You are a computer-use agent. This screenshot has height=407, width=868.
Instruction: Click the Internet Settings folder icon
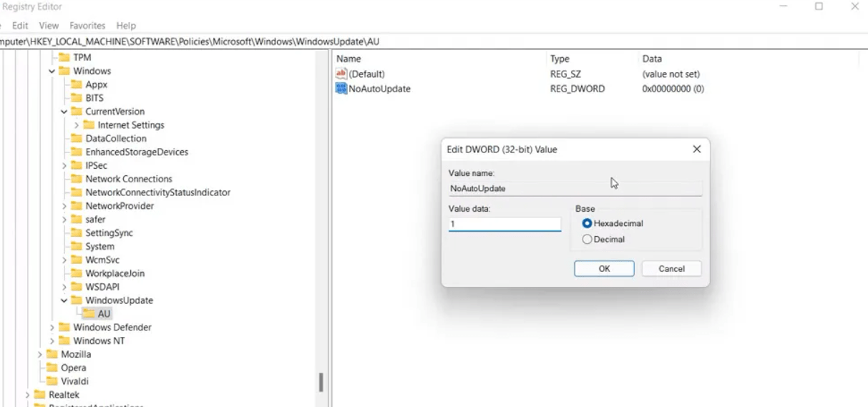coord(89,125)
